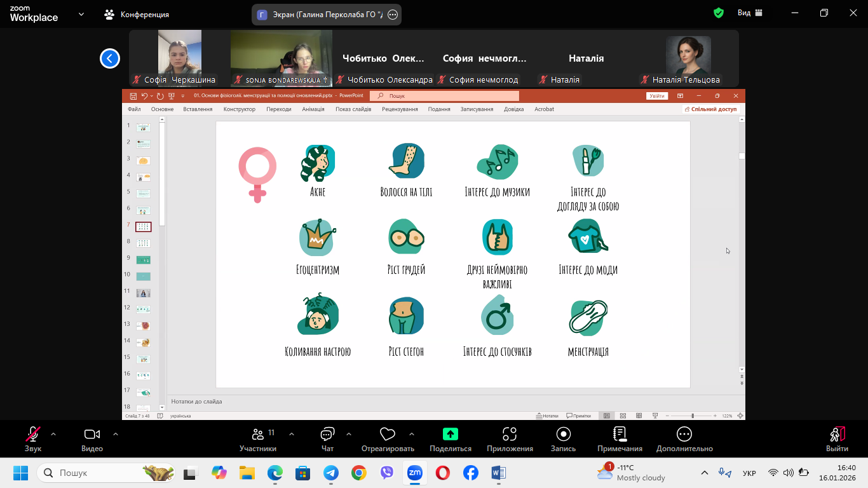This screenshot has width=868, height=488.
Task: Click the Отреагировать heart reaction icon
Action: 387,435
